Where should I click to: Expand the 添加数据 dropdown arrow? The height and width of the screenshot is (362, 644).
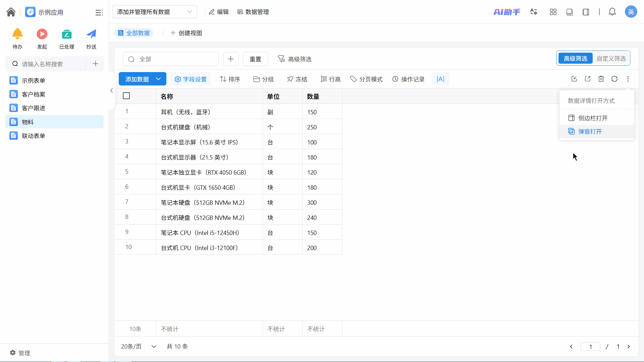tap(158, 79)
